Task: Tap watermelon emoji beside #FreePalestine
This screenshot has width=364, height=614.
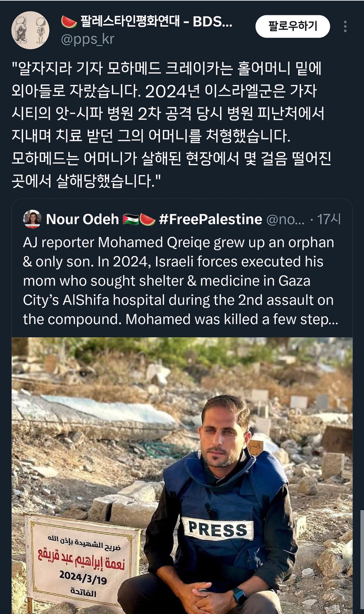Action: [x=148, y=219]
